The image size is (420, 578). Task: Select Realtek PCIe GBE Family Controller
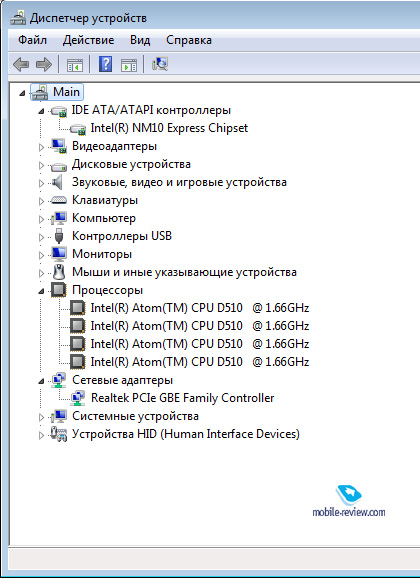(x=183, y=398)
